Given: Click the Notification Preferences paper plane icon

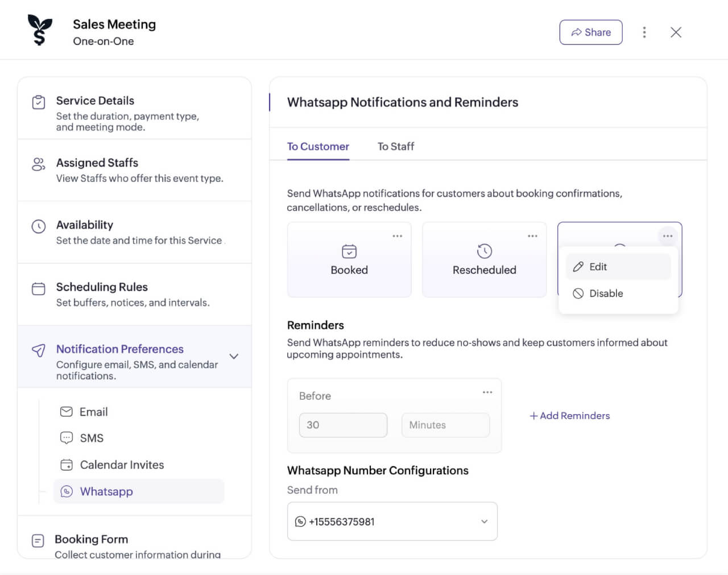Looking at the screenshot, I should pos(39,350).
